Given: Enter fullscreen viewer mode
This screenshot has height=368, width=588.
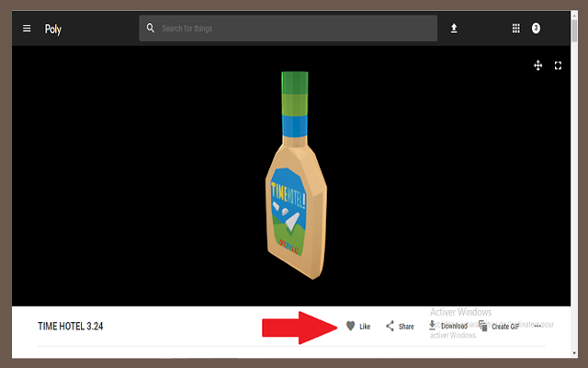Looking at the screenshot, I should (558, 65).
